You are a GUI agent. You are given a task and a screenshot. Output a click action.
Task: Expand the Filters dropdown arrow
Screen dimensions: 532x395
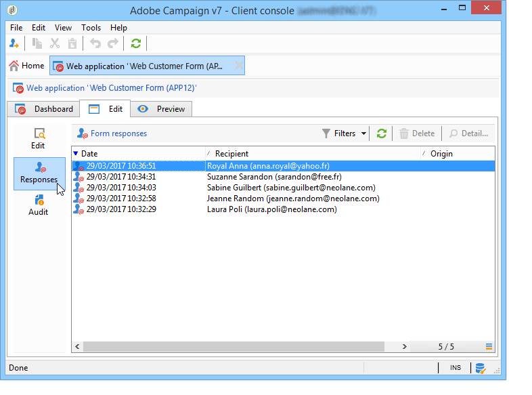point(363,133)
